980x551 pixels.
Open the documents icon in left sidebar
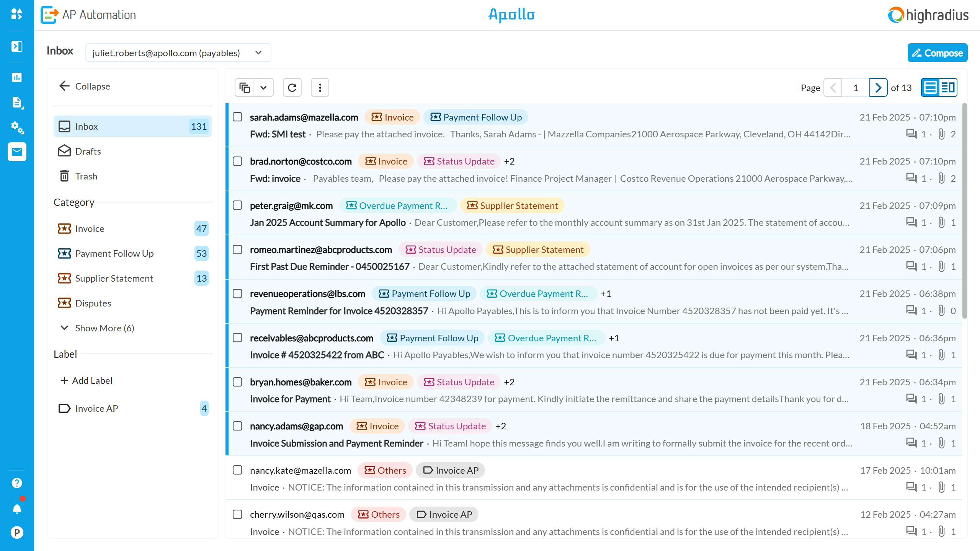[17, 103]
